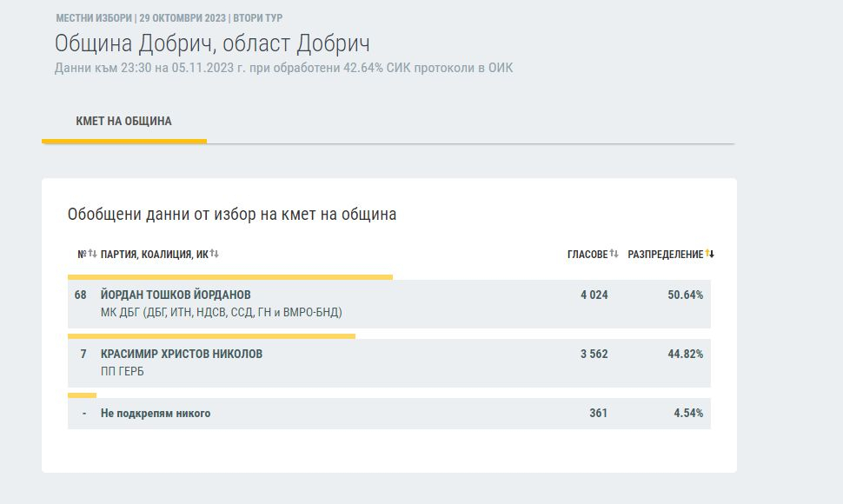Click the МЕСТНИ ИЗБОРИ breadcrumb header
The image size is (843, 504).
point(169,17)
